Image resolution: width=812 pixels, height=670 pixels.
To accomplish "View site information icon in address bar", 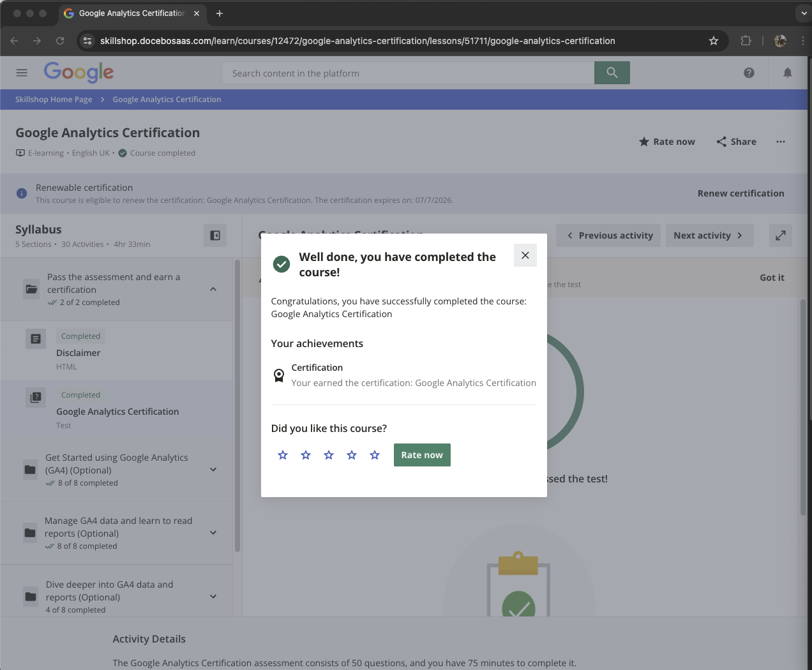I will 88,41.
